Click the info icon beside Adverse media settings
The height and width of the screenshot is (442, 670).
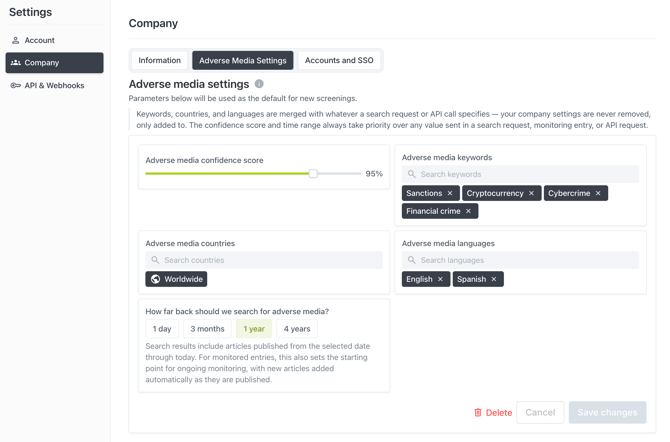coord(259,84)
